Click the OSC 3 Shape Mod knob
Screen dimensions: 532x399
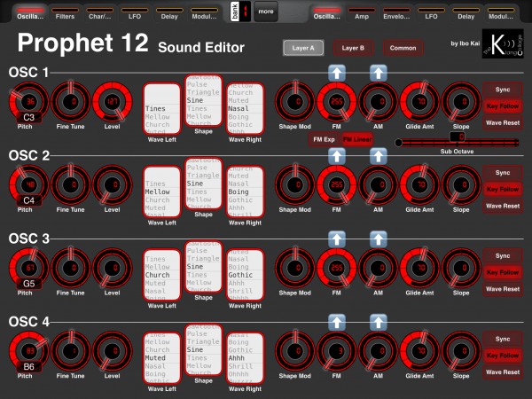tap(295, 268)
